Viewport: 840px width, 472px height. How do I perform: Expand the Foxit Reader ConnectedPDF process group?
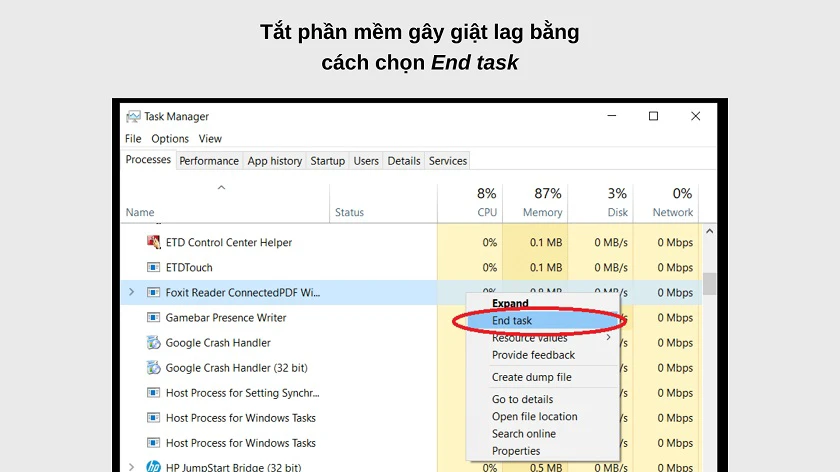[x=132, y=292]
